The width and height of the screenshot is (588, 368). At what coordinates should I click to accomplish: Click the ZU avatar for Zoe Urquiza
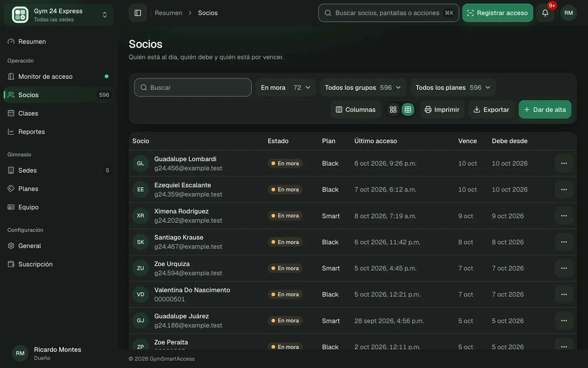click(140, 268)
